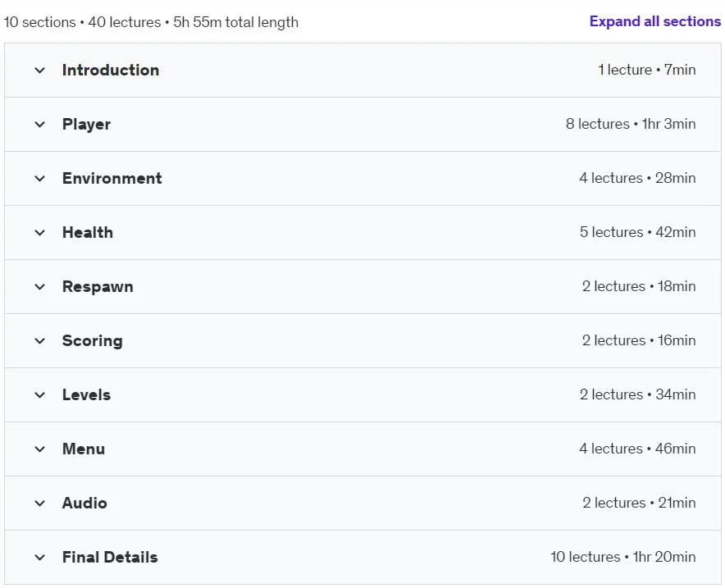Click the Audio section title
Viewport: 725px width, 588px height.
84,503
